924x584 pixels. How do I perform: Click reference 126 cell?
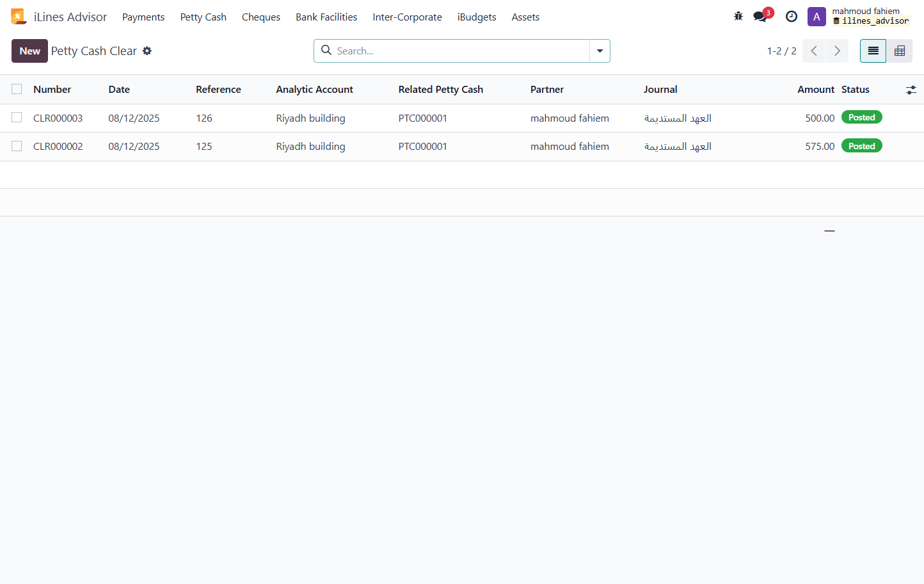pyautogui.click(x=204, y=118)
